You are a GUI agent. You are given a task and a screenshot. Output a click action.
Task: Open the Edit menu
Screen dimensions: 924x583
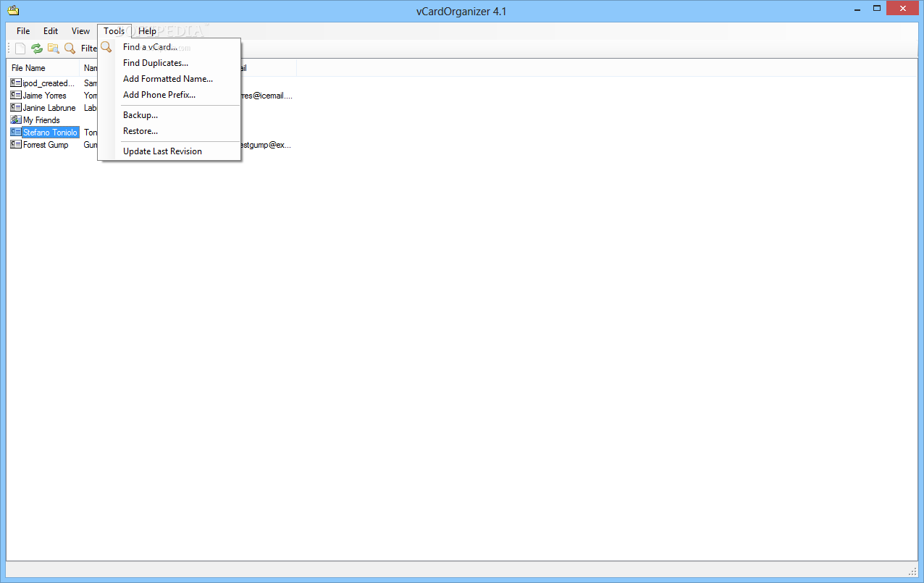[51, 31]
